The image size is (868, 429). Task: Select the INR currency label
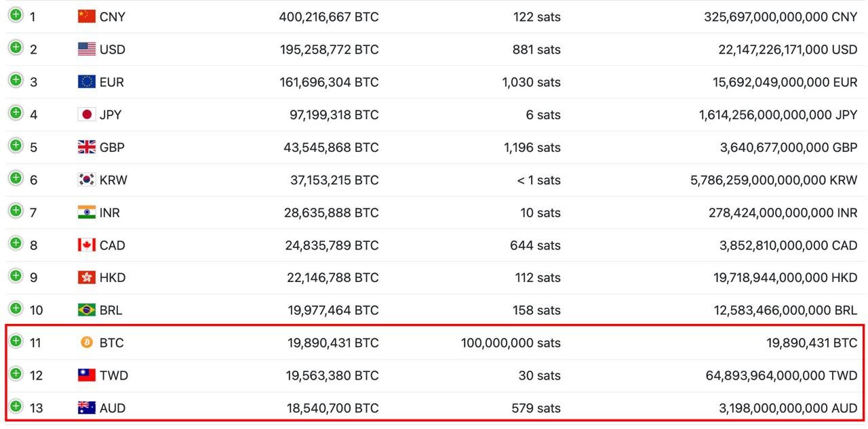[x=110, y=212]
